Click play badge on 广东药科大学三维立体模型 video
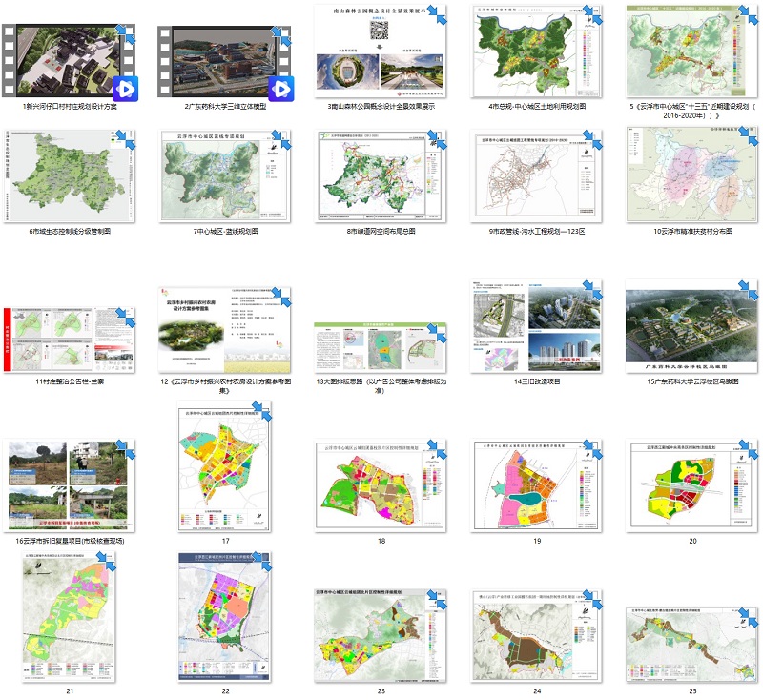This screenshot has height=700, width=763. 280,89
